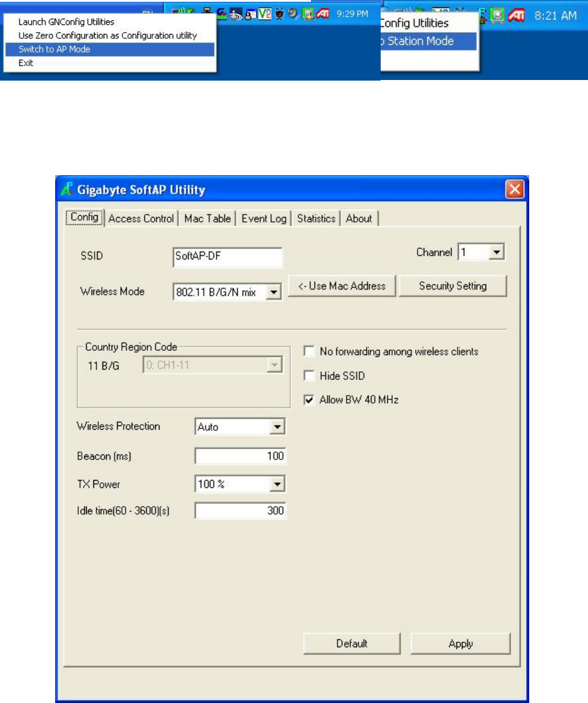Enable No forwarding among wireless clients

(x=309, y=351)
